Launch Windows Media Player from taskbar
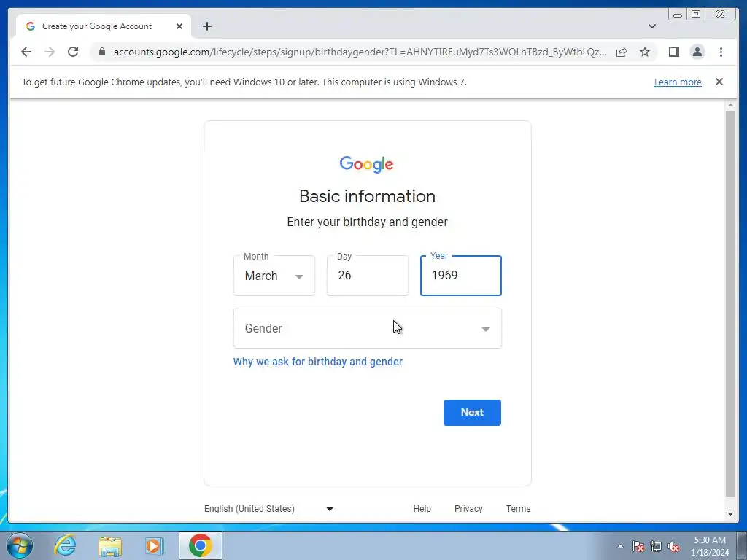Screen dimensions: 747x560 [x=155, y=545]
